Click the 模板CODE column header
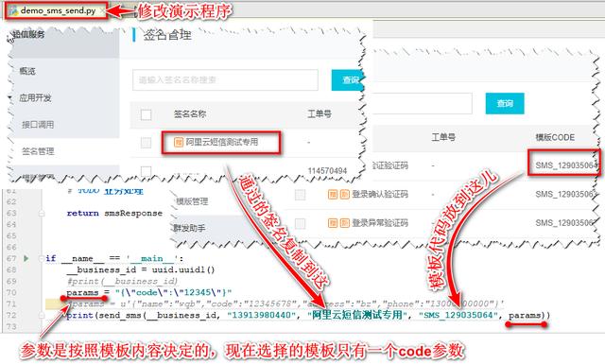Viewport: 605px width, 364px height. 555,137
